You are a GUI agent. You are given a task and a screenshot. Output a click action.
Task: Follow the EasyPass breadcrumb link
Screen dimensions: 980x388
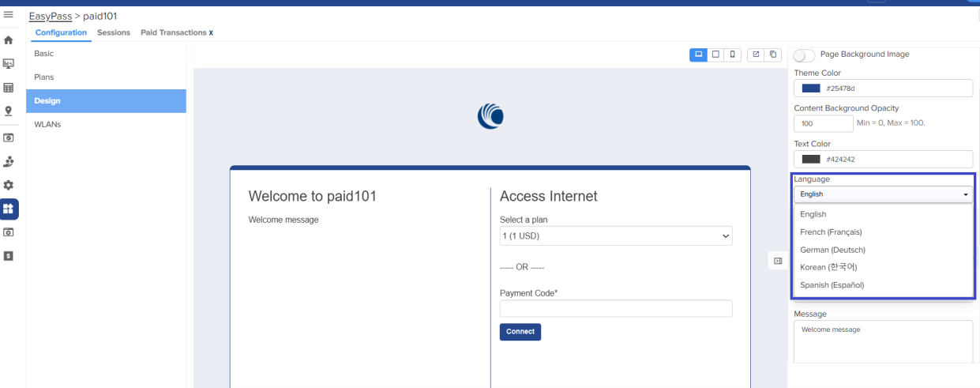tap(51, 16)
